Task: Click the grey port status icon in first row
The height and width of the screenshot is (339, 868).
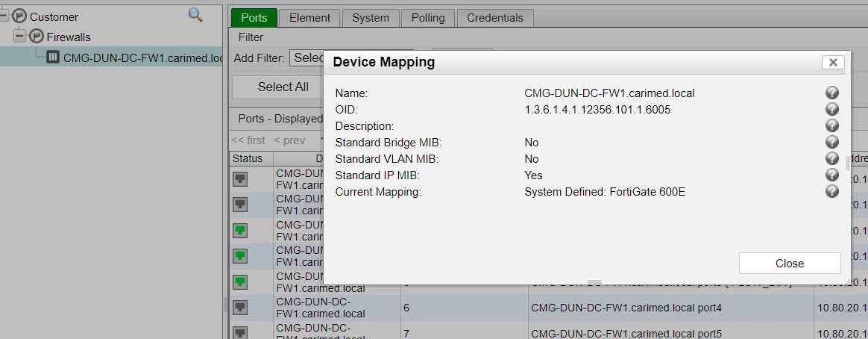Action: pyautogui.click(x=239, y=179)
